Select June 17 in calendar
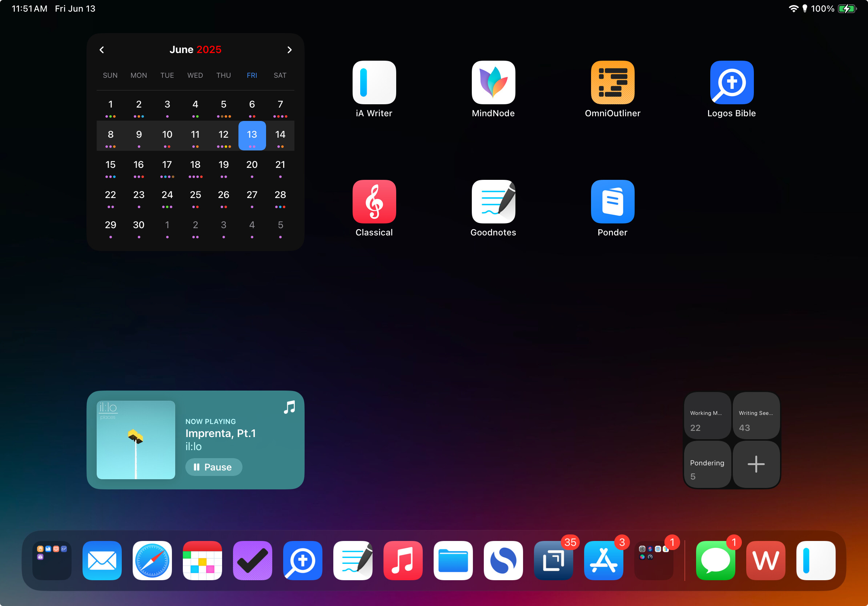Screen dimensions: 868x606 coord(167,166)
